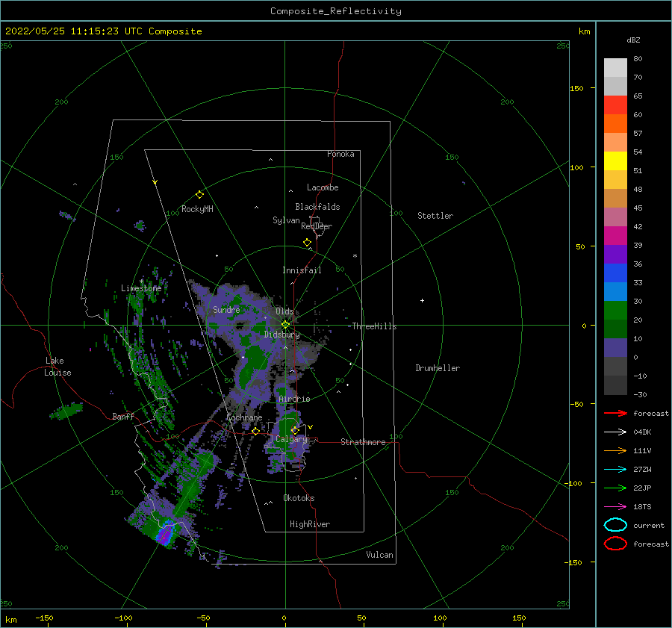This screenshot has width=672, height=628.
Task: Select the bright green 30 dBZ swatch
Action: [x=615, y=310]
